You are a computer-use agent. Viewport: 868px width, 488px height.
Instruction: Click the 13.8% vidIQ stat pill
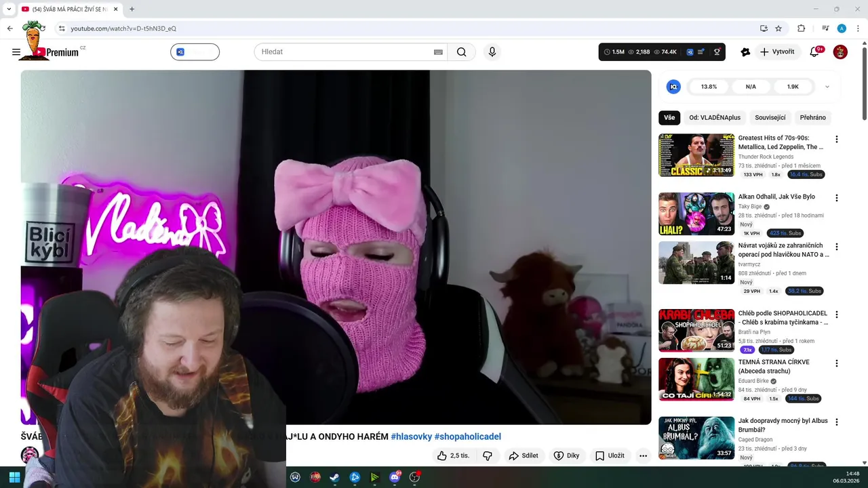tap(709, 87)
